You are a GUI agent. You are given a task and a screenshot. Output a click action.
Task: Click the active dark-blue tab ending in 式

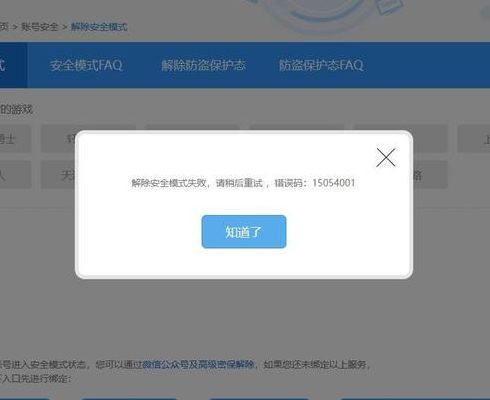(x=13, y=65)
